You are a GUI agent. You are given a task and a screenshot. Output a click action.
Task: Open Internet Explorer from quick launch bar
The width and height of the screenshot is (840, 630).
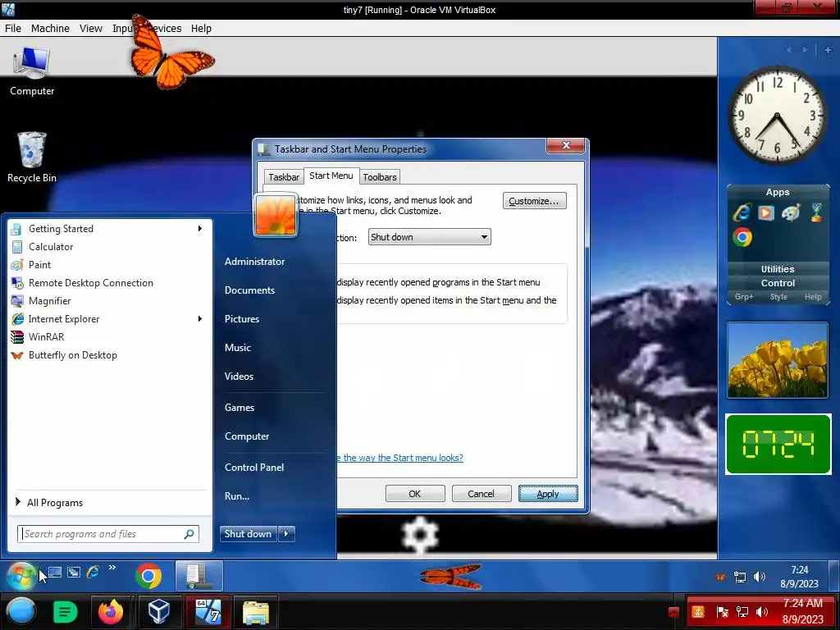coord(93,572)
